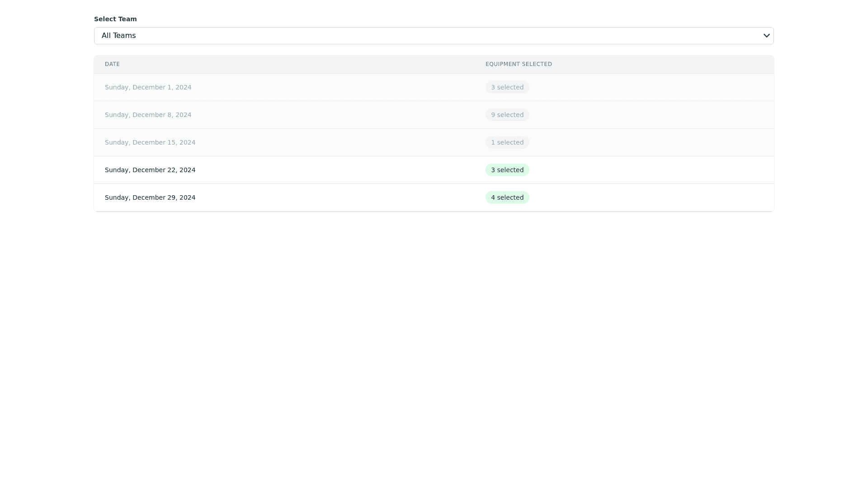
Task: Click the DATE column header
Action: click(112, 64)
